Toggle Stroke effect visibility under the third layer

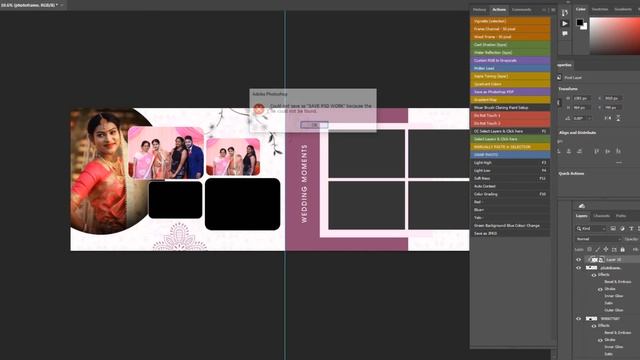coord(600,340)
